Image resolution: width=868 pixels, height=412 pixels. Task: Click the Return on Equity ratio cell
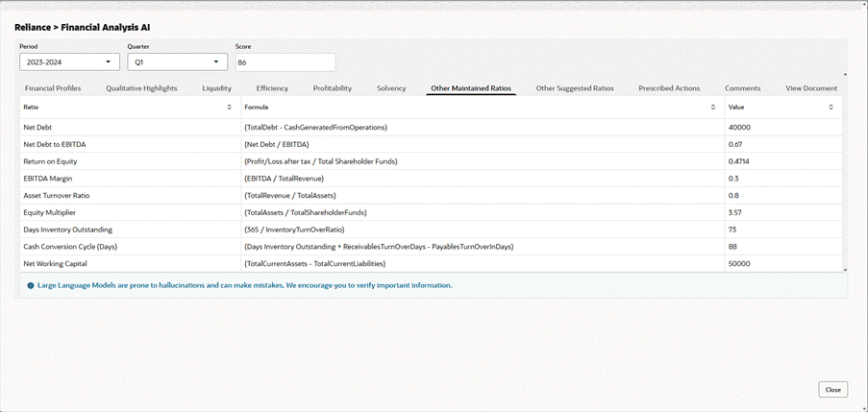coord(130,161)
